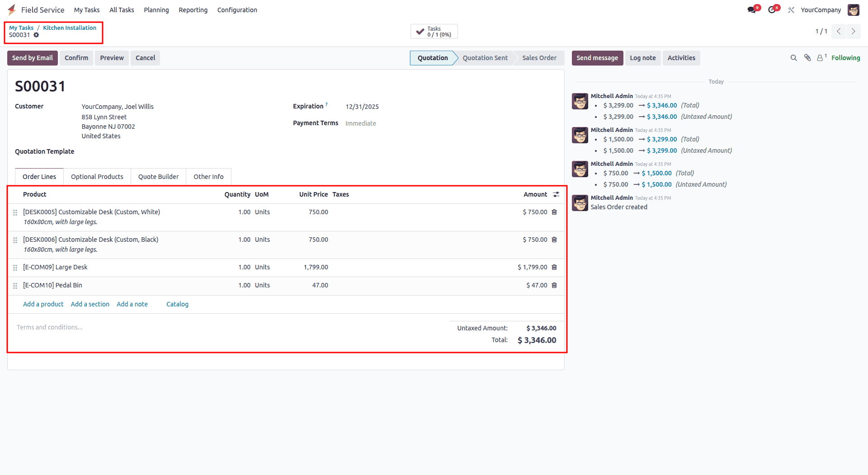868x475 pixels.
Task: Open followers list via the person icon
Action: coord(821,58)
